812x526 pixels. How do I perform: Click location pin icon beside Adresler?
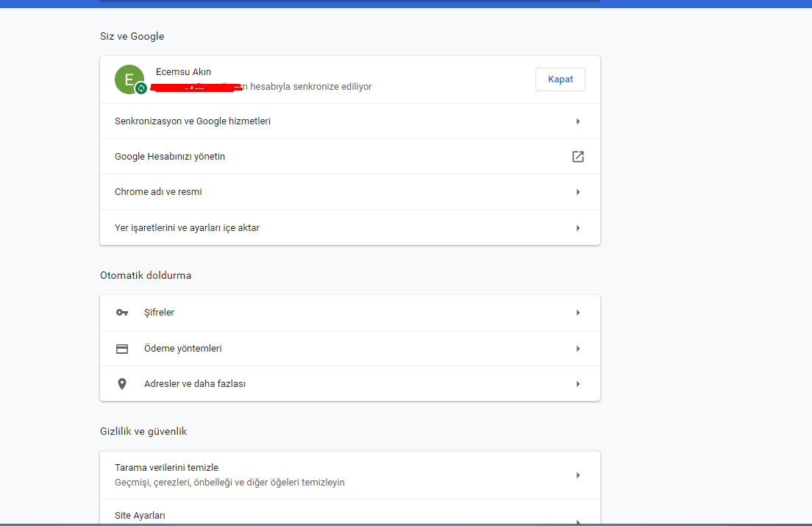(122, 383)
